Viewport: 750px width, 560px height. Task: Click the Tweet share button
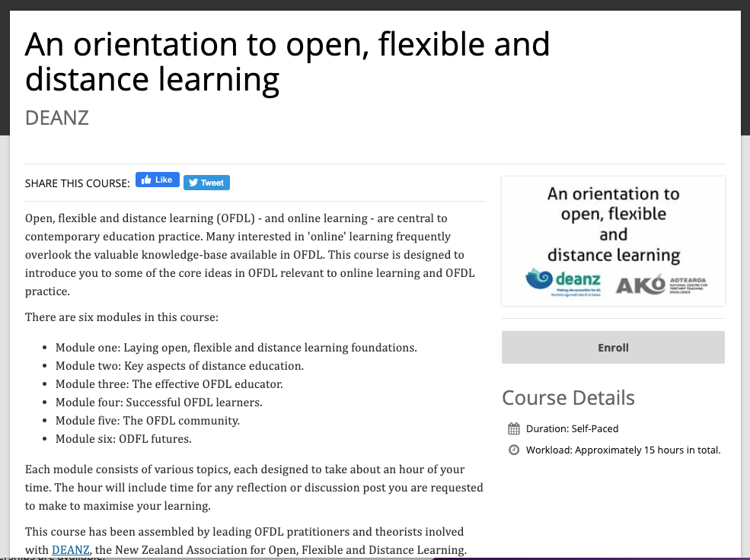click(x=206, y=183)
